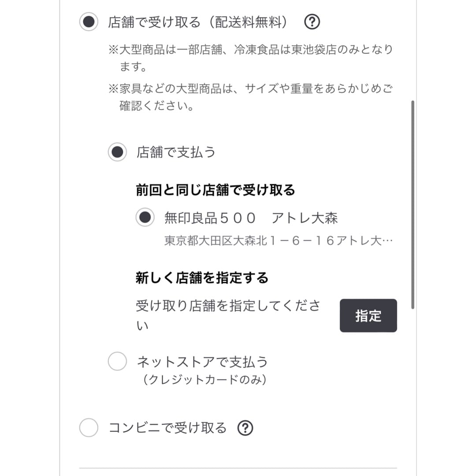Click the （クレジットカードのみ）note text
This screenshot has height=476, width=476.
click(x=205, y=379)
